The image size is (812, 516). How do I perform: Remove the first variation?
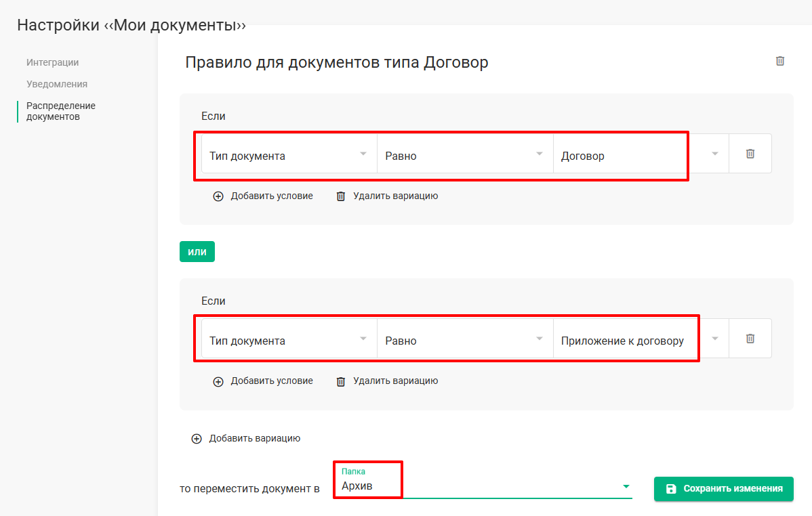(x=387, y=196)
